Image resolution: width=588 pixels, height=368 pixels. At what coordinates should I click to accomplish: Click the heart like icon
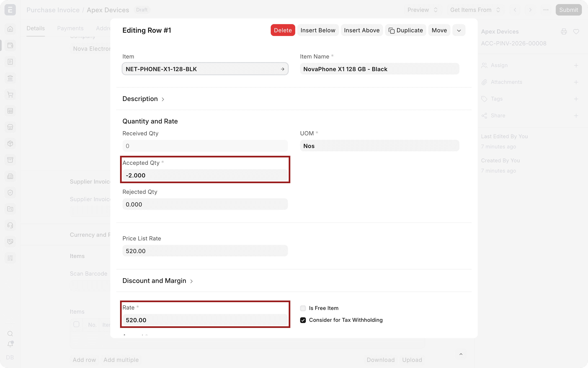[576, 32]
